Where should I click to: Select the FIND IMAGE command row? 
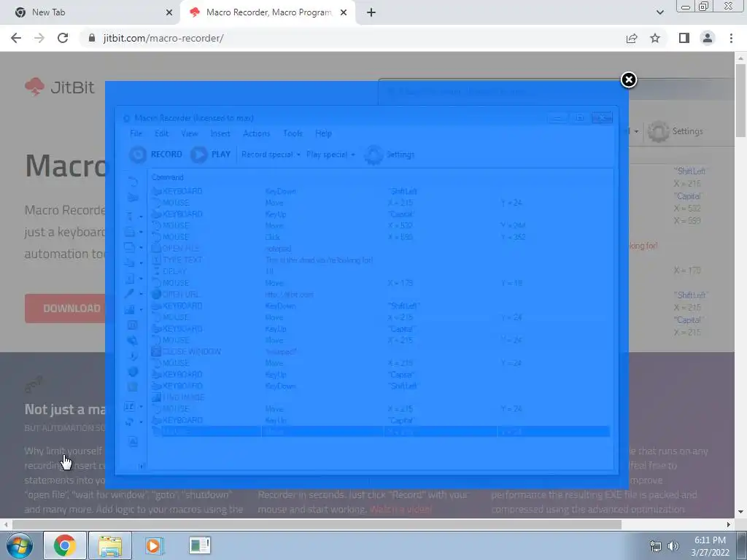(x=379, y=397)
